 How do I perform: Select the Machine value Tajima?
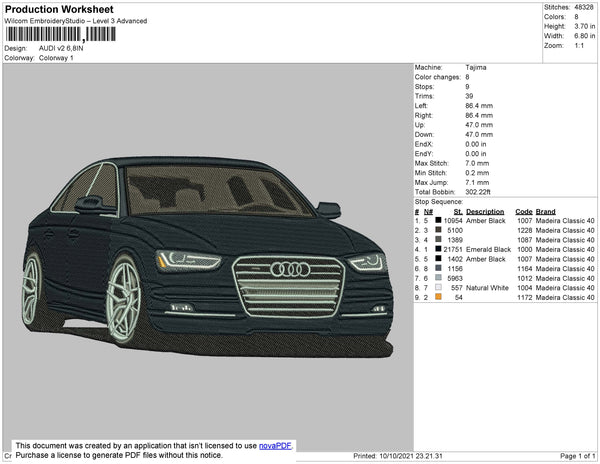coord(476,67)
